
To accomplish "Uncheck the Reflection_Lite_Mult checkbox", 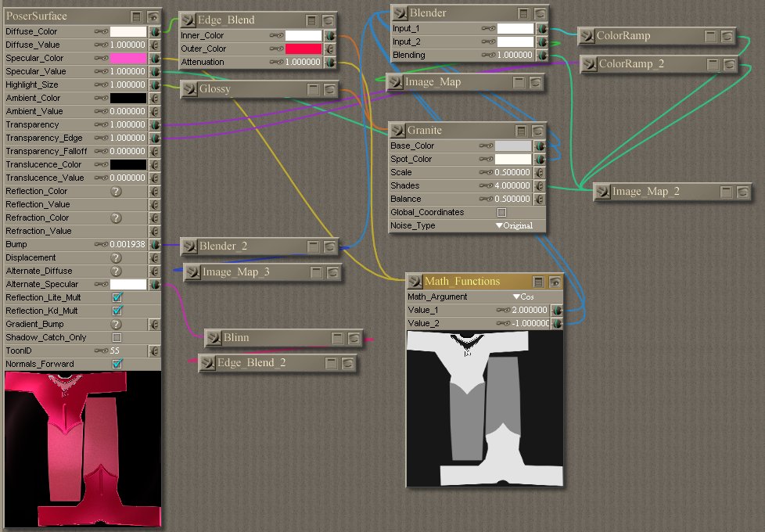I will coord(117,298).
